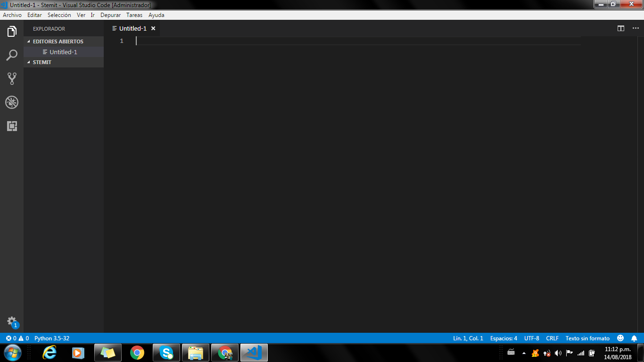Open the volume speaker tray icon
Viewport: 644px width, 362px height.
pos(558,353)
